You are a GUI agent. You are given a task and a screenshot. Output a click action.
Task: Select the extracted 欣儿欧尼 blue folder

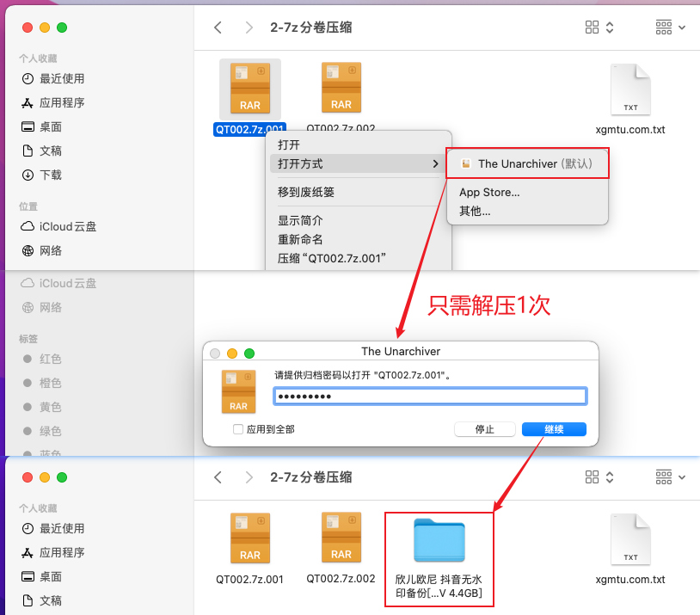point(439,558)
